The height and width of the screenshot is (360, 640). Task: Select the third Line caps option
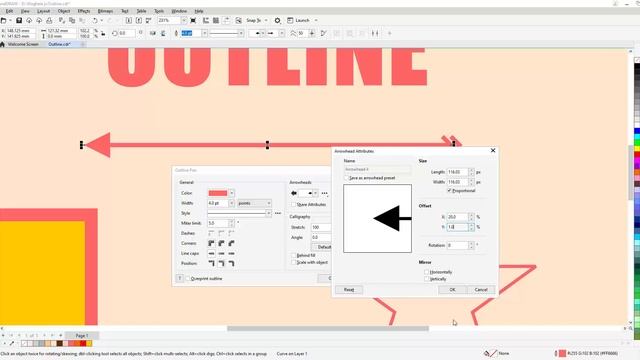[x=231, y=253]
